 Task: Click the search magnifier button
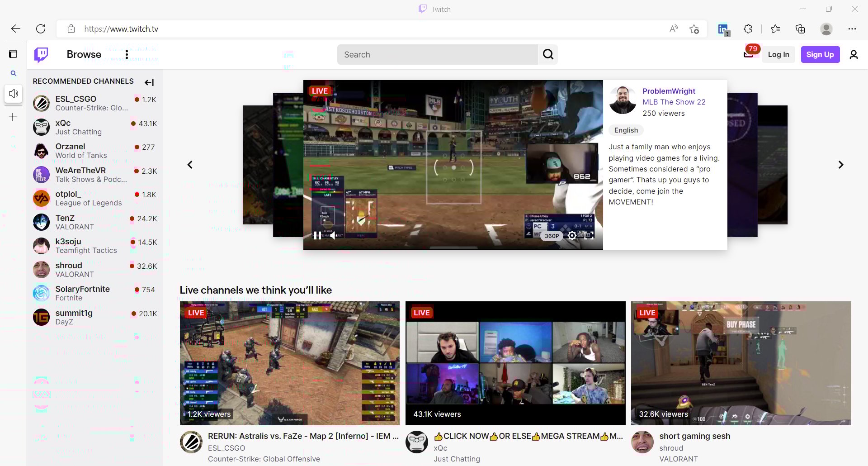(548, 55)
